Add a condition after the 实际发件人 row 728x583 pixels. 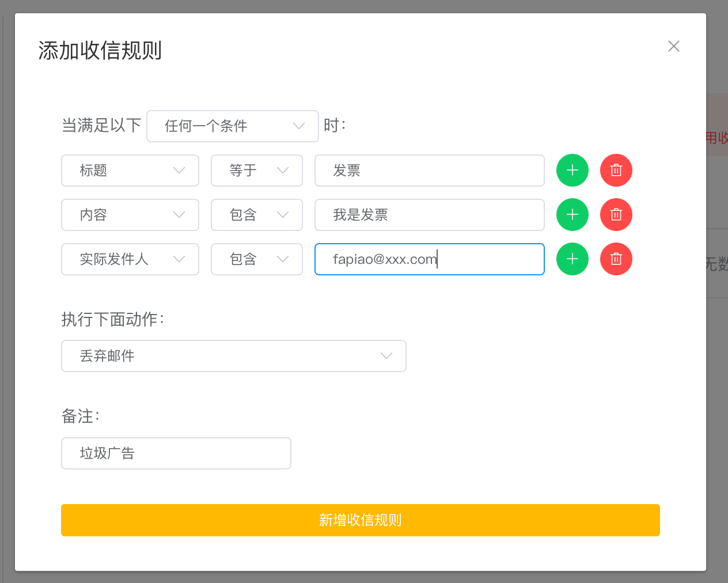click(x=572, y=259)
